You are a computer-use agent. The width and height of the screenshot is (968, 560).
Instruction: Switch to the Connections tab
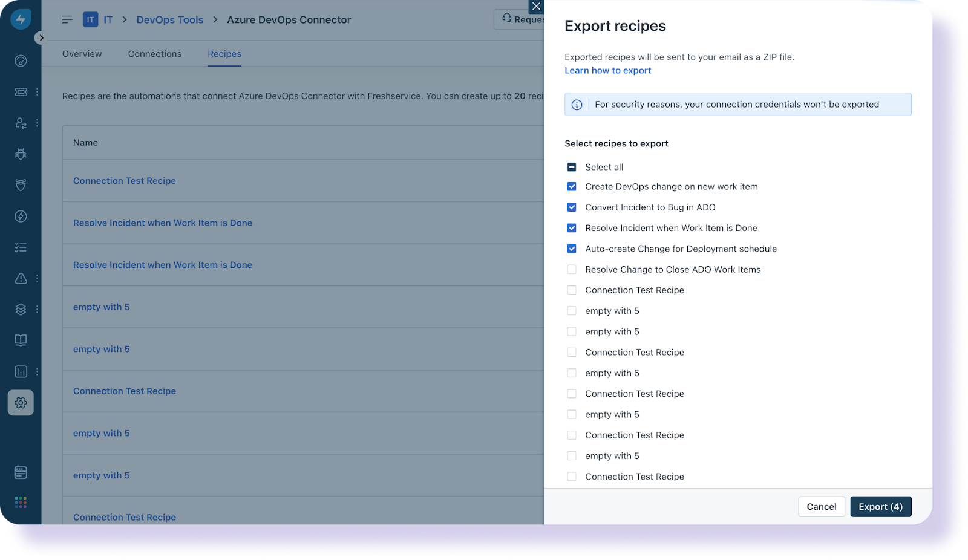tap(155, 54)
